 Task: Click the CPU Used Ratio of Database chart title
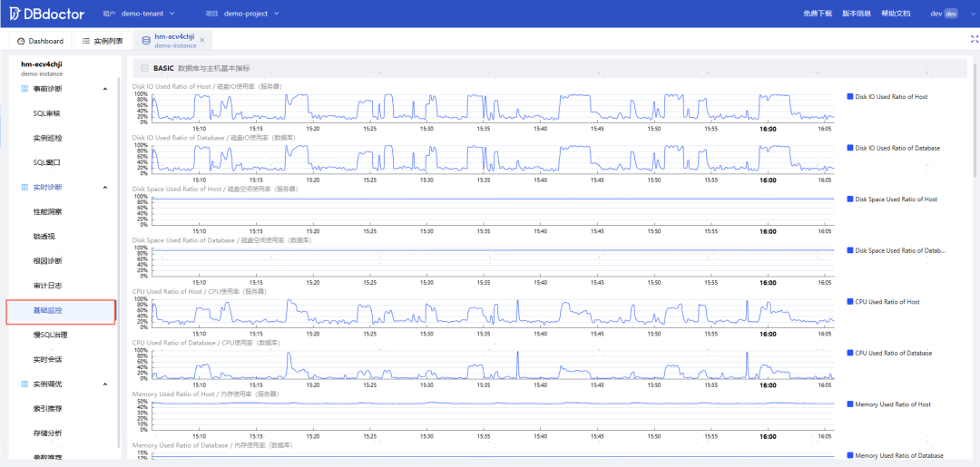(206, 343)
